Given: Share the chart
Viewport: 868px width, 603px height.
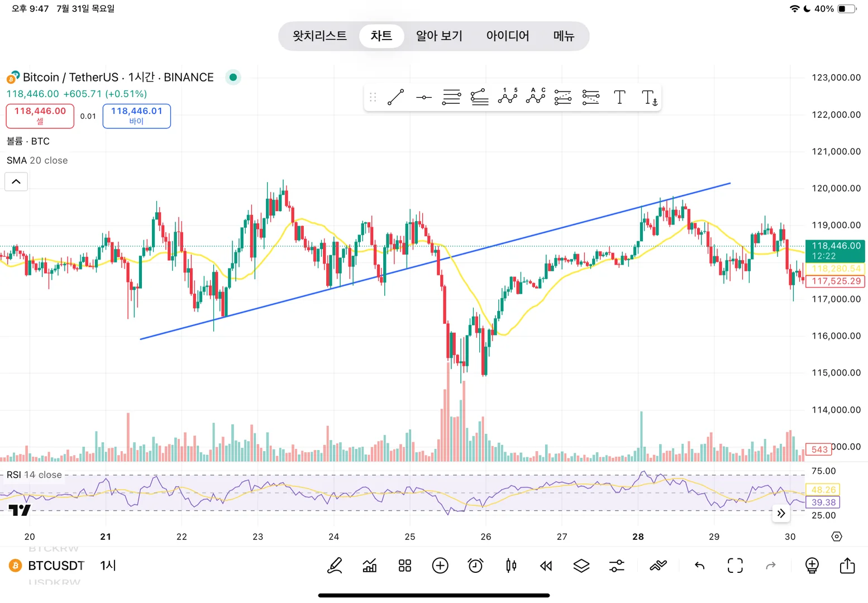Looking at the screenshot, I should (847, 565).
